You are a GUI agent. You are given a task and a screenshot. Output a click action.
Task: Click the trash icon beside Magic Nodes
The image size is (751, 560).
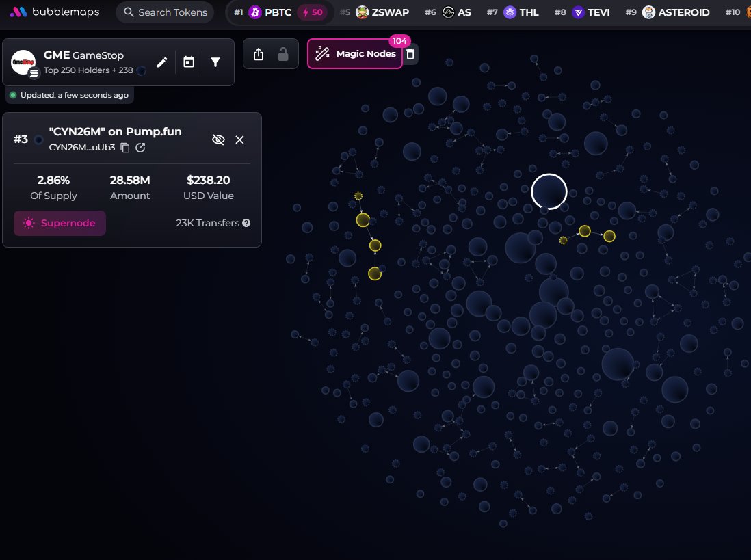(x=410, y=54)
